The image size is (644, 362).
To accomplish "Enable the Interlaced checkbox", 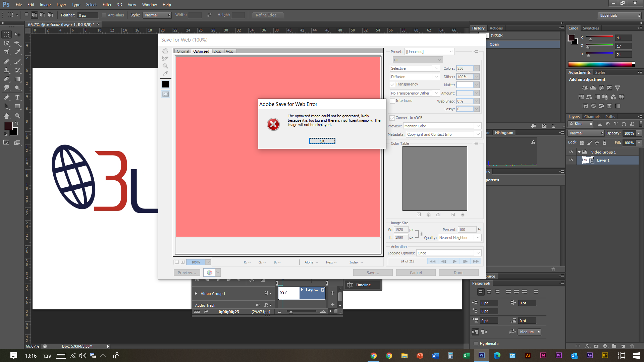I will pos(392,101).
